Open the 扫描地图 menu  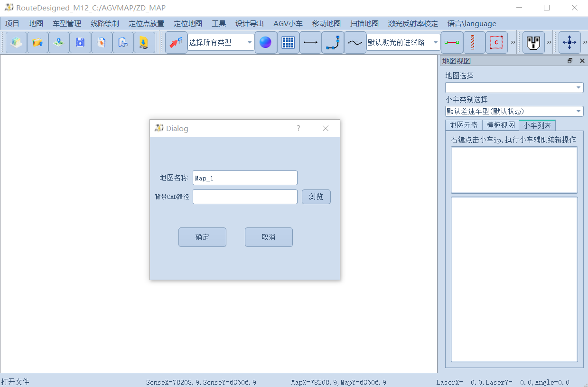coord(364,24)
